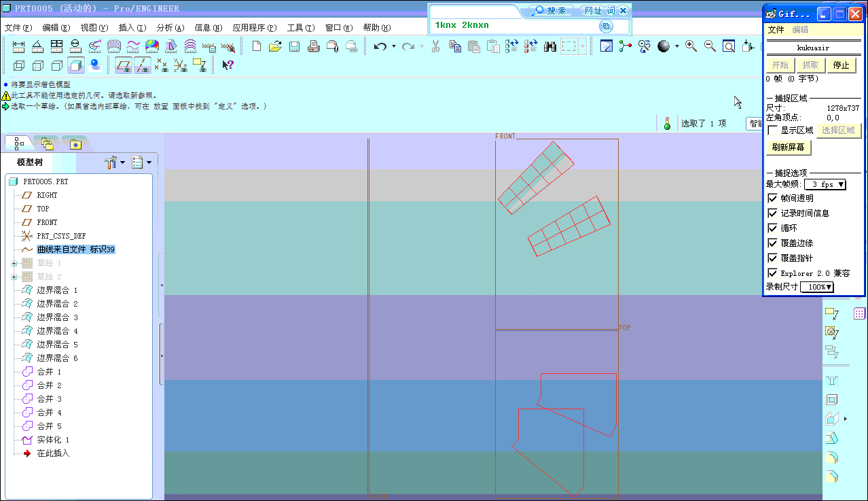Click the Paste icon

tap(474, 46)
